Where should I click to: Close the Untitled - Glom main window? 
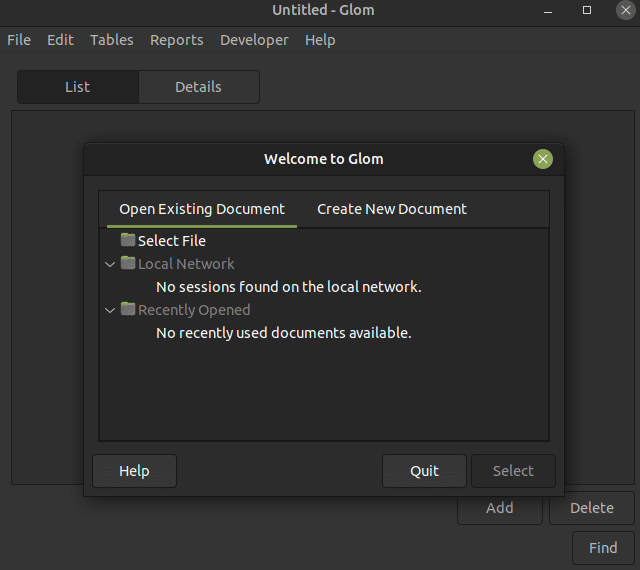[x=625, y=10]
